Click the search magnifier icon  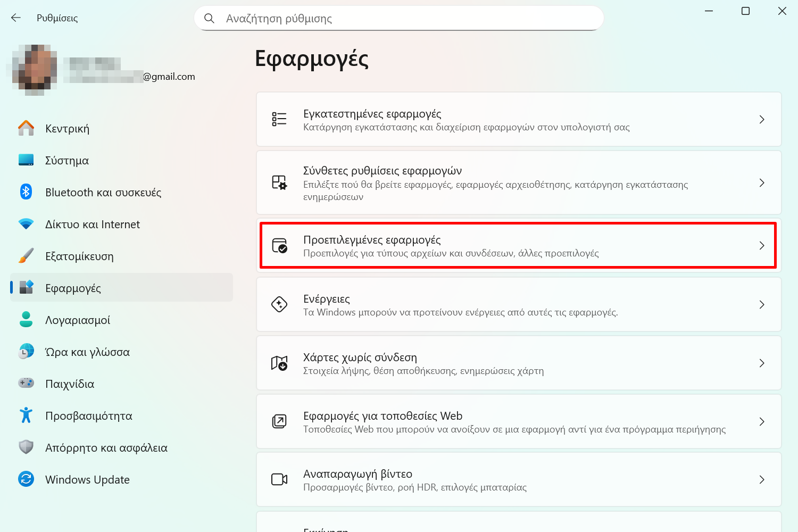click(x=209, y=19)
